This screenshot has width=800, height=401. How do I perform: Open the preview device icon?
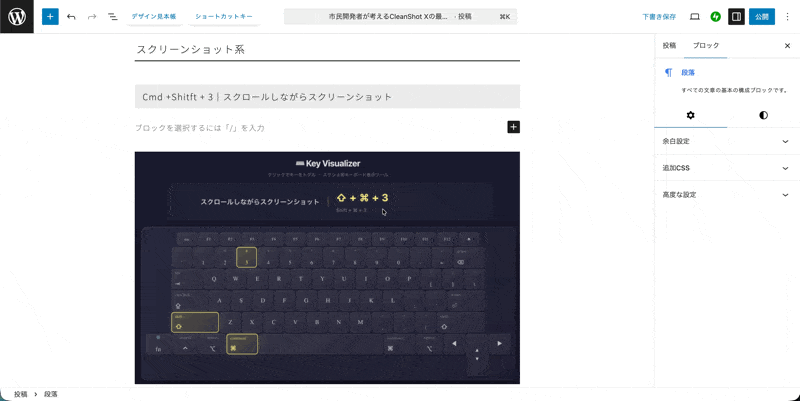(694, 17)
